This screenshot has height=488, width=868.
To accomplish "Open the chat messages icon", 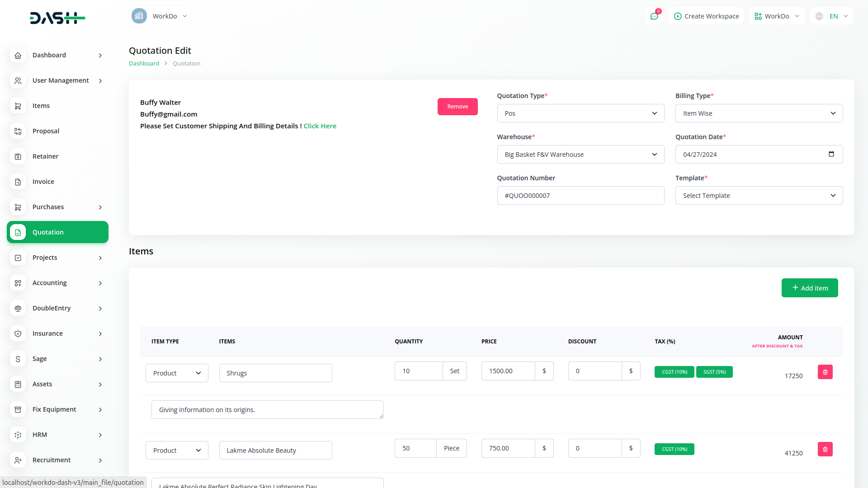I will point(654,16).
